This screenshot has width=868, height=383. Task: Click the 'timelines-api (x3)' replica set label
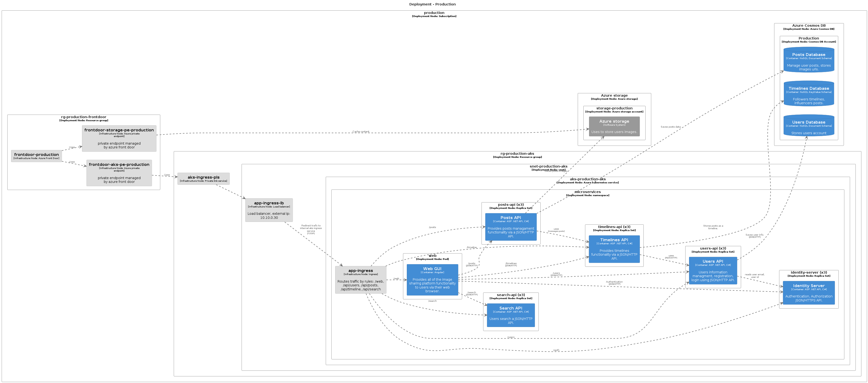pos(614,227)
